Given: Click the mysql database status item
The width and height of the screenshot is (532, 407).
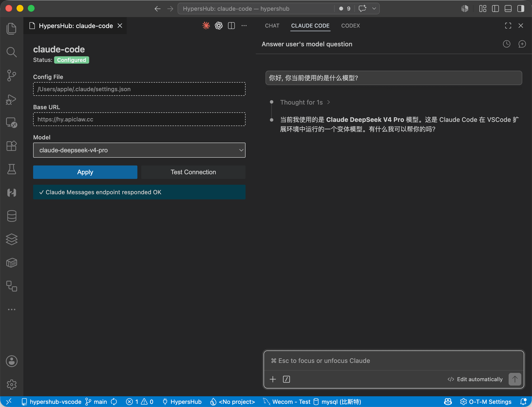Looking at the screenshot, I should (x=337, y=402).
